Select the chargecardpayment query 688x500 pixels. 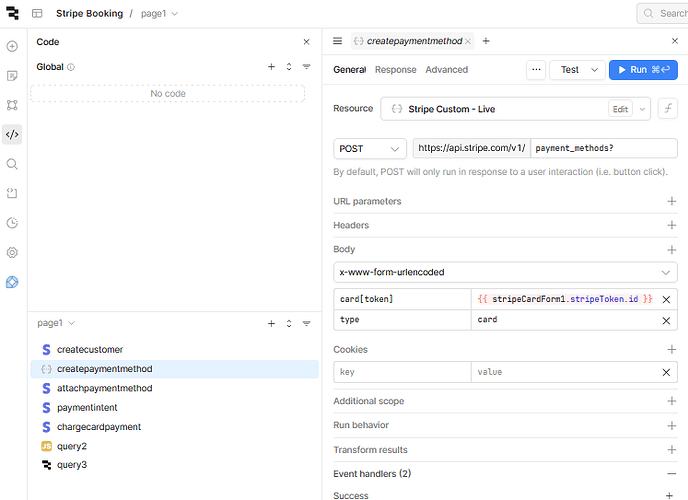coord(98,427)
